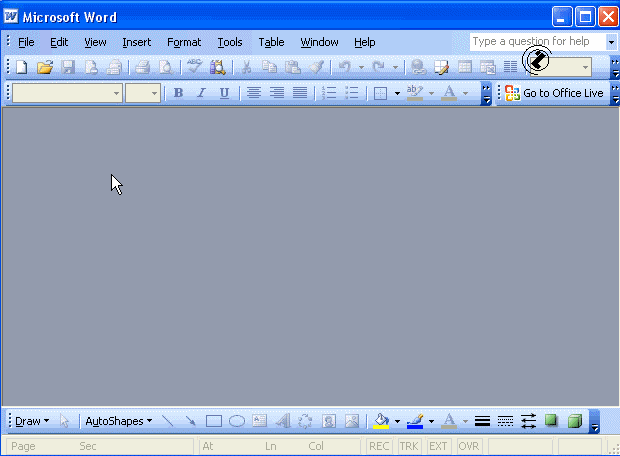Toggle Underline formatting
The image size is (620, 456).
pos(224,93)
